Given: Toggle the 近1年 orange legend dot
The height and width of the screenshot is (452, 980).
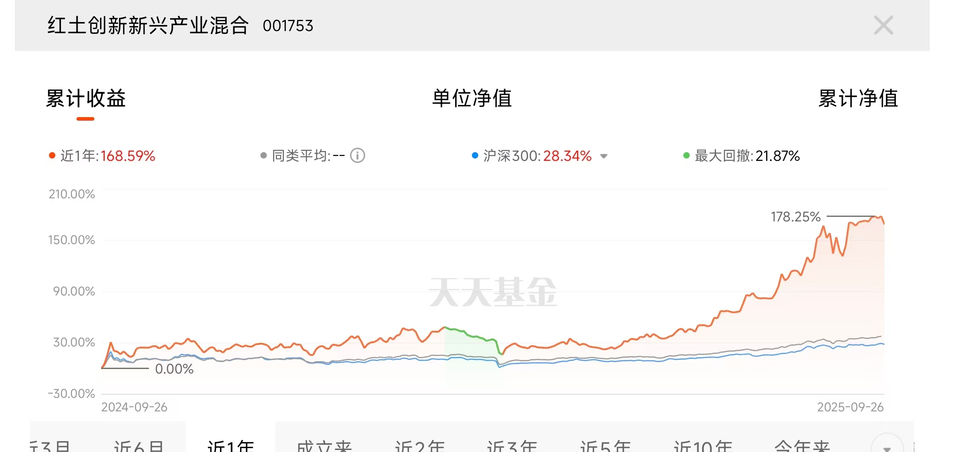Looking at the screenshot, I should tap(52, 156).
